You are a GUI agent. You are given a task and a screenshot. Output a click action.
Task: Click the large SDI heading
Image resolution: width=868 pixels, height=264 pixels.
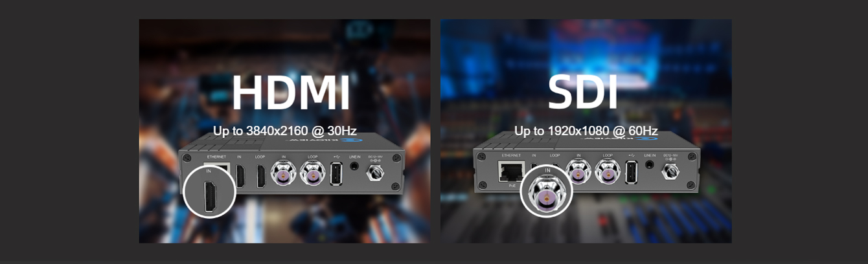tap(582, 93)
